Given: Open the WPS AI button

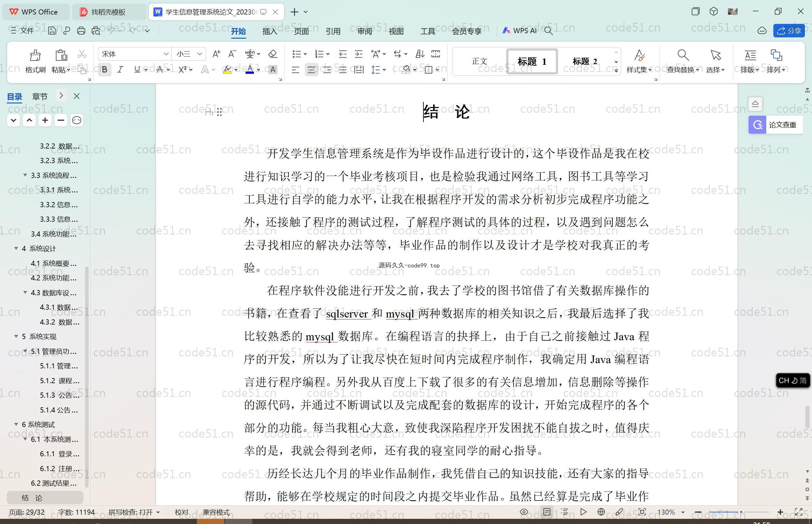Looking at the screenshot, I should coord(519,31).
